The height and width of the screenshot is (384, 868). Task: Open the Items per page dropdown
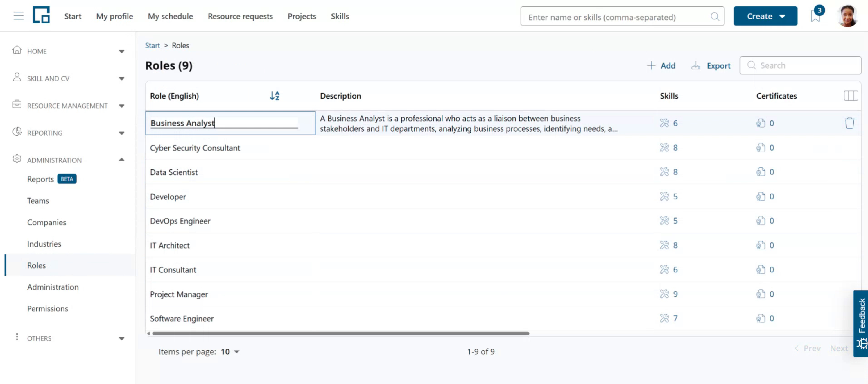coord(230,352)
